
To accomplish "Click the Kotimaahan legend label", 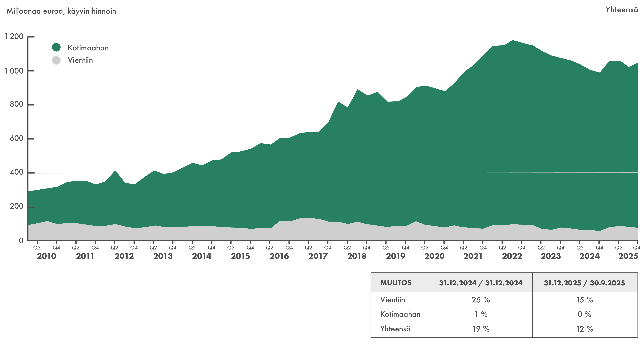I will click(x=88, y=48).
